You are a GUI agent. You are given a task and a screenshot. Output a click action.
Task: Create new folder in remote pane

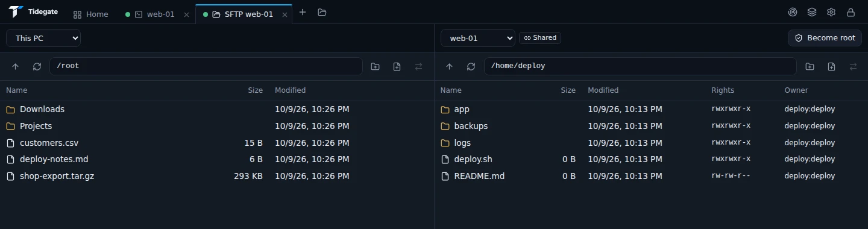[x=810, y=66]
